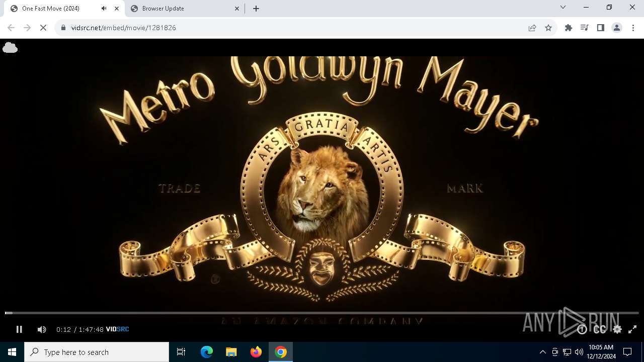
Task: Open File Explorer from taskbar
Action: tap(231, 352)
